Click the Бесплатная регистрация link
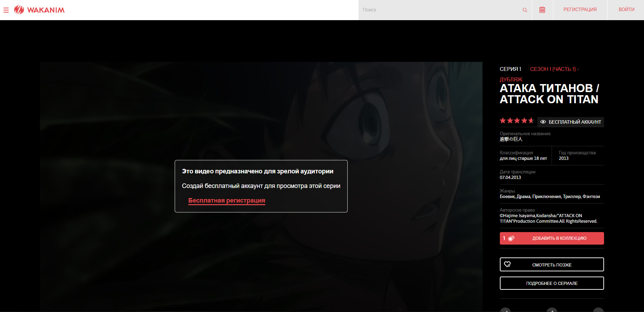The image size is (644, 312). (x=226, y=200)
